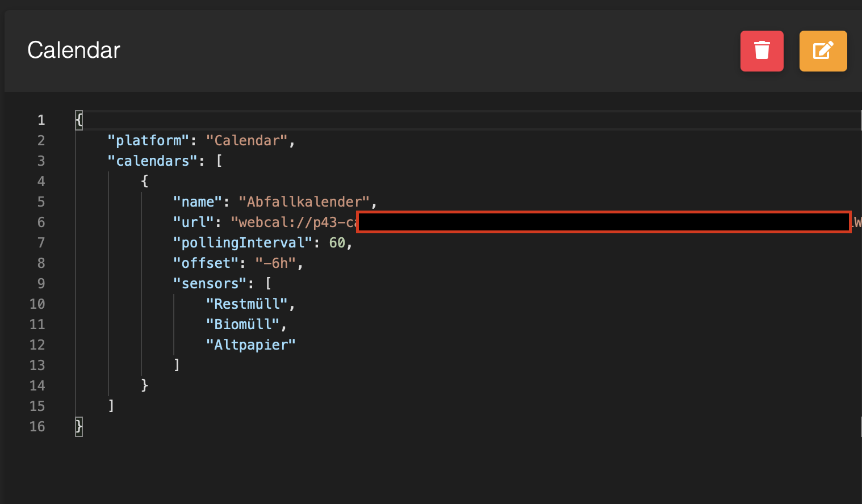Image resolution: width=862 pixels, height=504 pixels.
Task: Click line number 16 in gutter
Action: click(37, 427)
